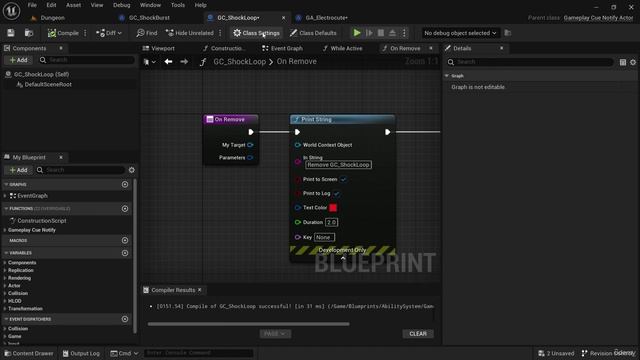Open the red Text Color swatch

(333, 208)
